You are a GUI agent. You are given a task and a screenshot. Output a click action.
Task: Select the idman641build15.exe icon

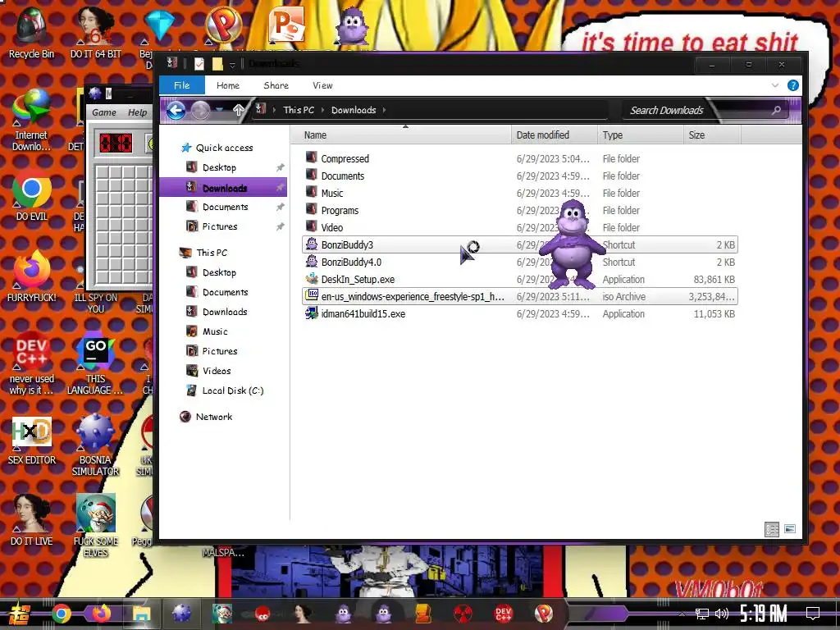pyautogui.click(x=312, y=313)
